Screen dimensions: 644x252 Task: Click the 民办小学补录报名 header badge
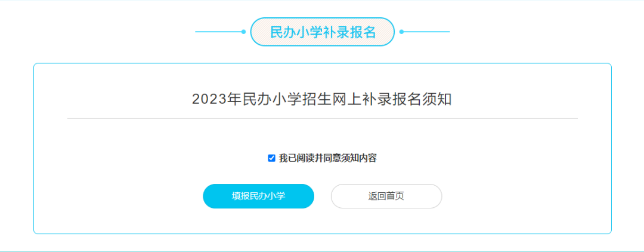(322, 32)
